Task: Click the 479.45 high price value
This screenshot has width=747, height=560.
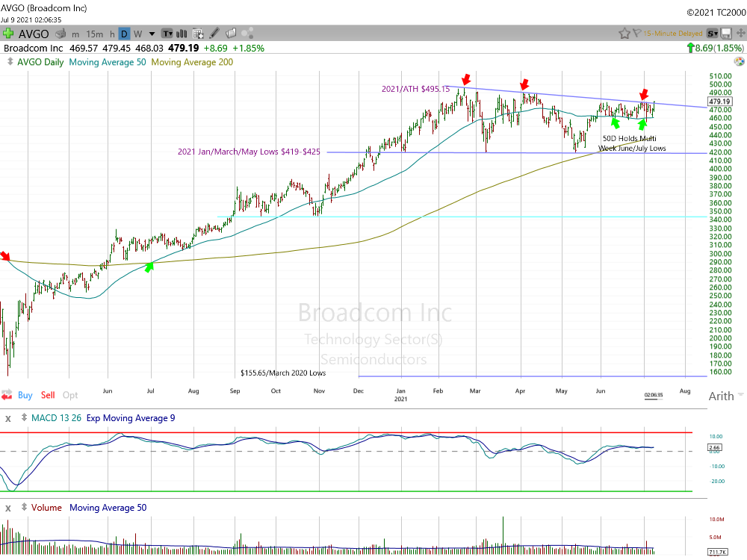Action: (117, 48)
